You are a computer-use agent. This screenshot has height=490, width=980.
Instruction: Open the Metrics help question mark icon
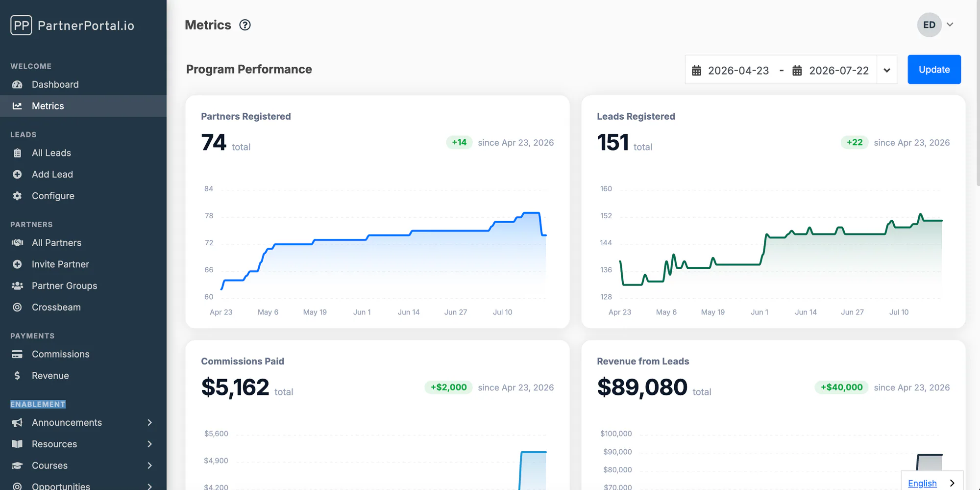point(245,25)
